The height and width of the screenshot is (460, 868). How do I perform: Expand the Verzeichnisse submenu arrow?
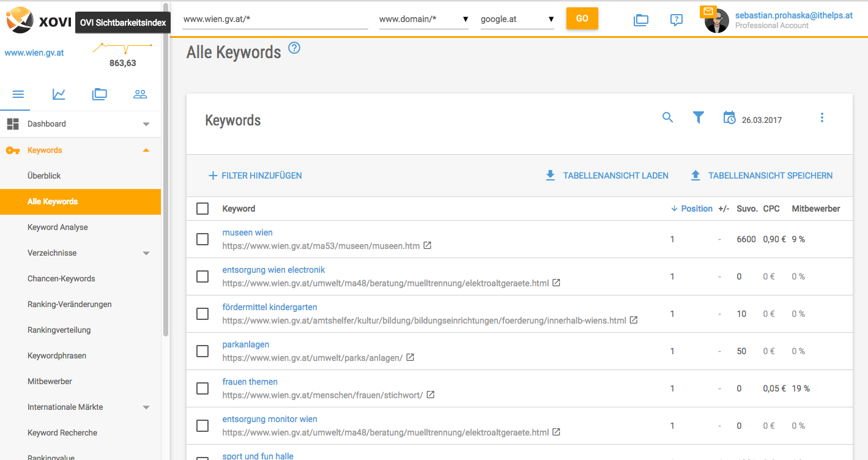click(146, 253)
